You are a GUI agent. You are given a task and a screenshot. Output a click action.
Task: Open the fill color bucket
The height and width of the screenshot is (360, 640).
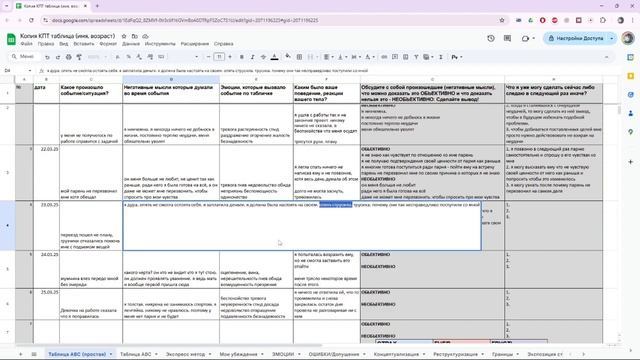coord(288,57)
